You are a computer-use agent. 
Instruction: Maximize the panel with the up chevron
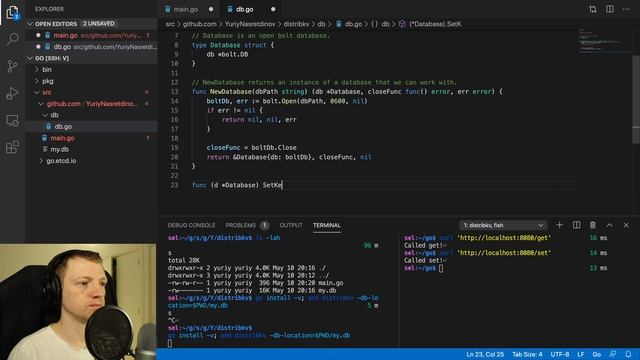(609, 225)
